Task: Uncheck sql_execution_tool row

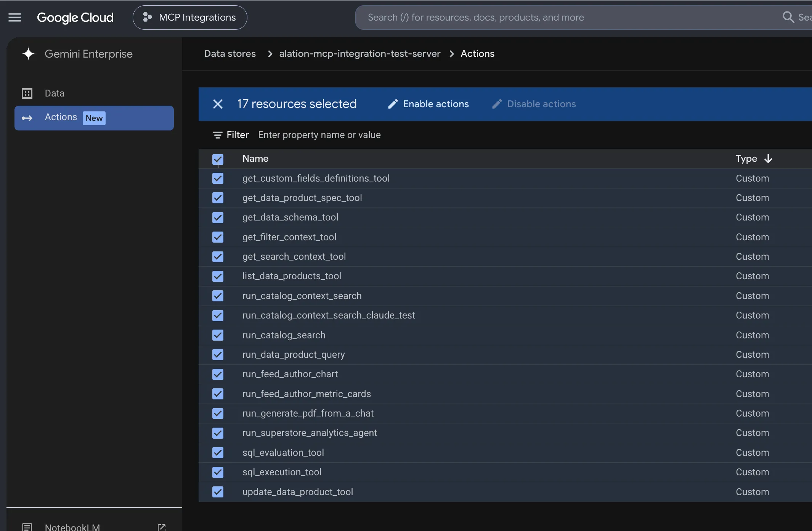Action: 218,472
